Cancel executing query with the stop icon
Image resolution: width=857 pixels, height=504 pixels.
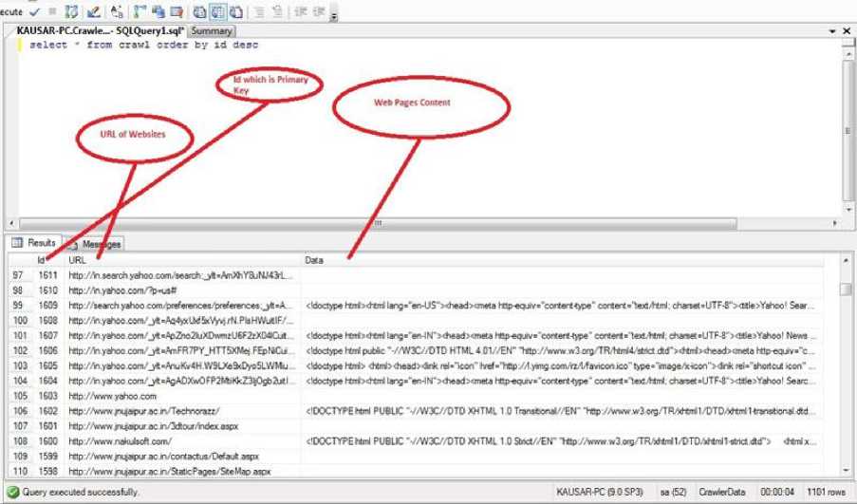point(52,11)
